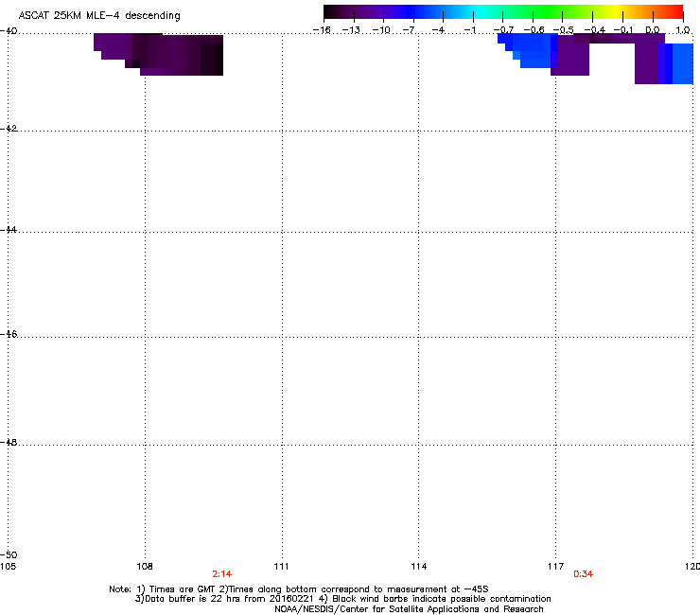Image resolution: width=700 pixels, height=615 pixels.
Task: Click the red 2:14 time label
Action: [222, 574]
